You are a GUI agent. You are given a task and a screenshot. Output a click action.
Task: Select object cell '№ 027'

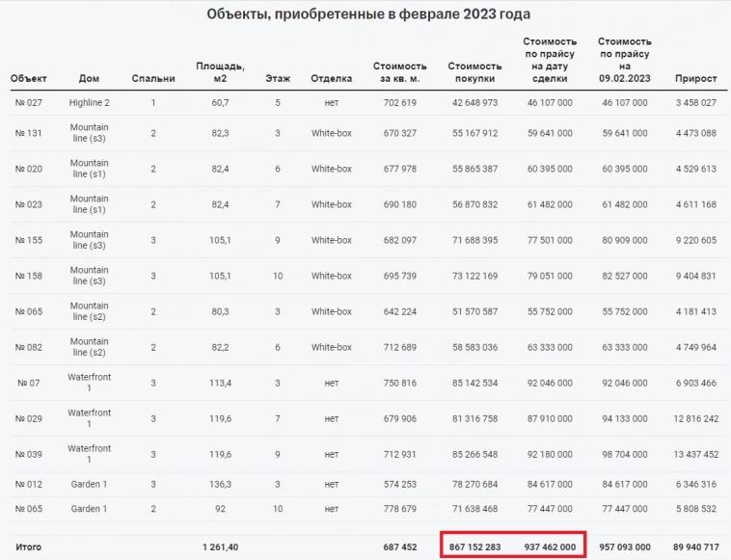pos(28,102)
